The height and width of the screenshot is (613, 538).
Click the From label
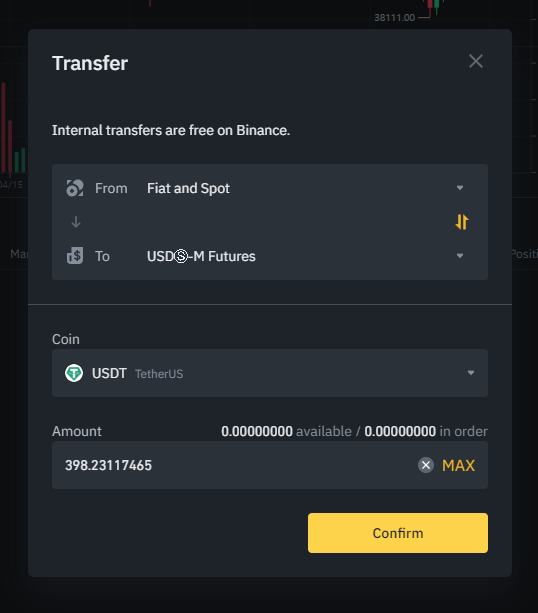[x=111, y=188]
